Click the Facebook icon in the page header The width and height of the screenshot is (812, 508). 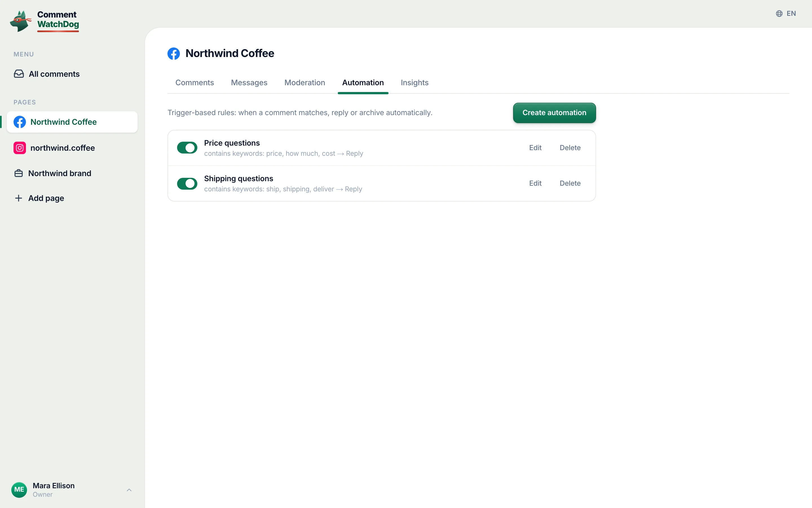(173, 53)
